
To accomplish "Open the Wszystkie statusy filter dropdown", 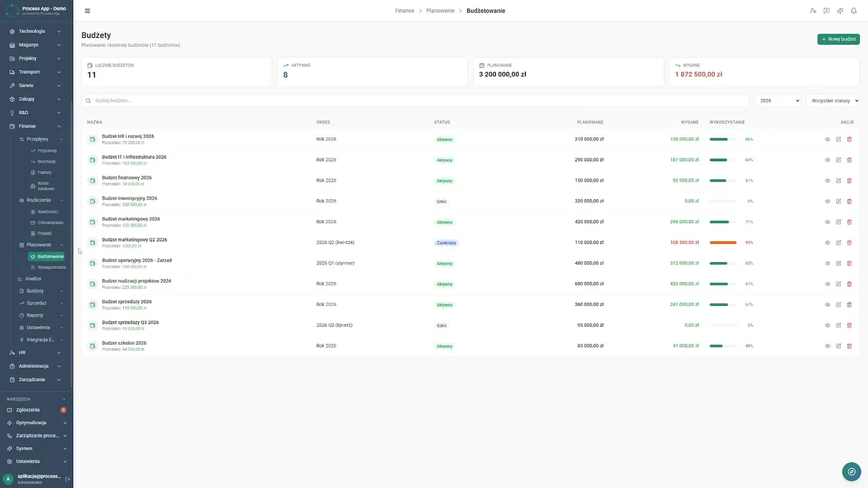I will click(832, 101).
